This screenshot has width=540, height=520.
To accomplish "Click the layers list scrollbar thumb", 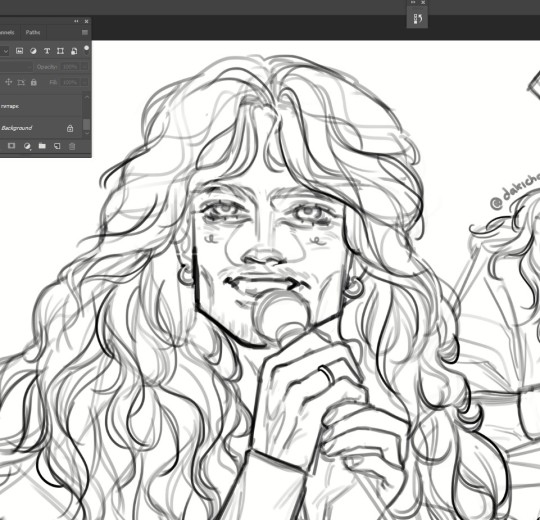I will tap(87, 124).
